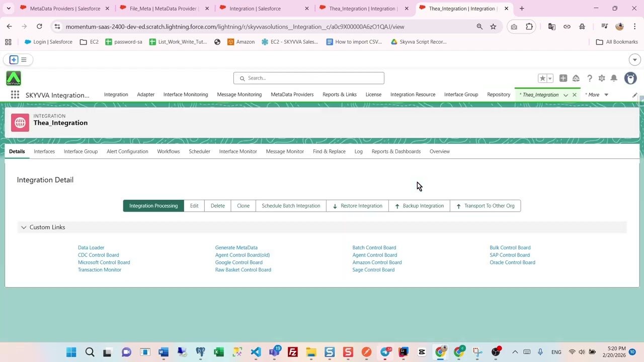Open Integration Resource navigation item
The height and width of the screenshot is (362, 644).
[x=413, y=95]
